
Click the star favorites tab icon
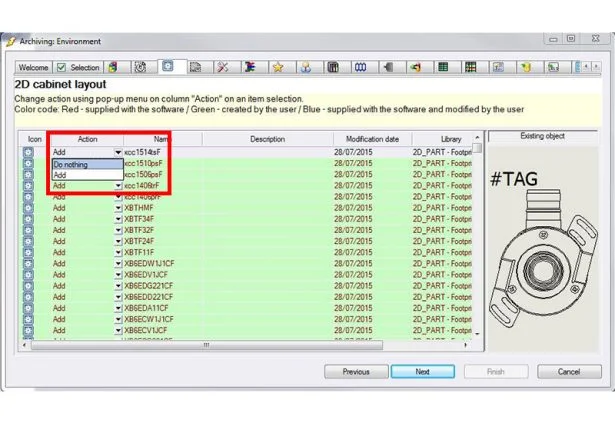[x=278, y=67]
